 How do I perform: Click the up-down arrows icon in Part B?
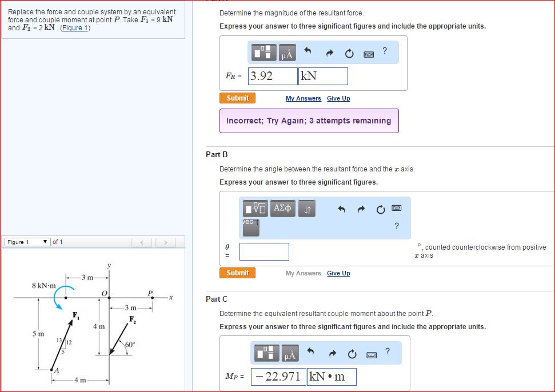307,209
